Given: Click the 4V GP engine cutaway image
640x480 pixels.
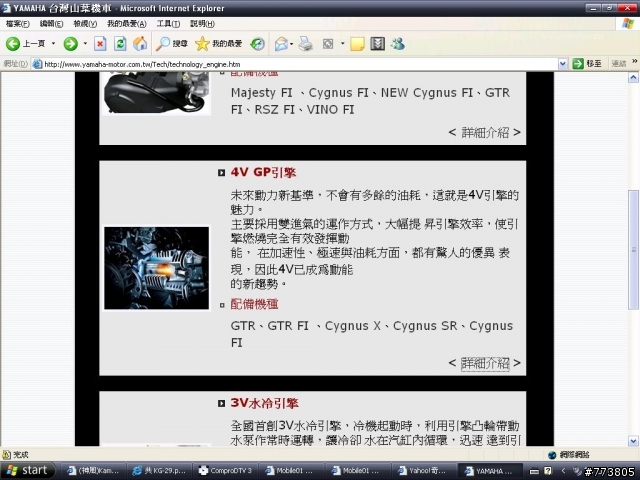Looking at the screenshot, I should (x=156, y=268).
